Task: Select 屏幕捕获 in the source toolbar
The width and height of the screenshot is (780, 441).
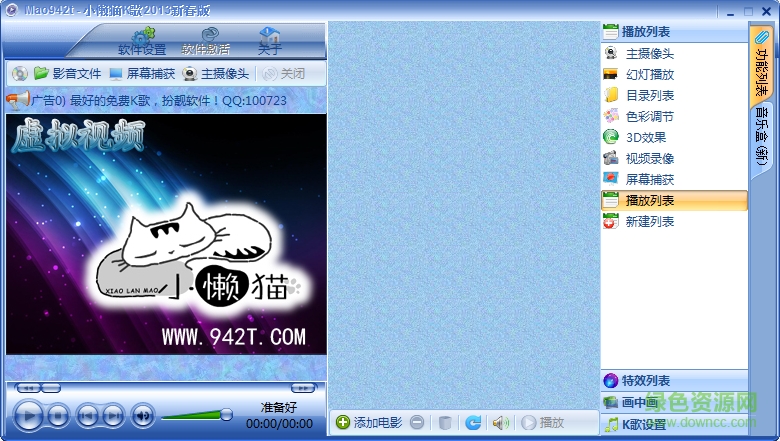Action: pos(142,74)
